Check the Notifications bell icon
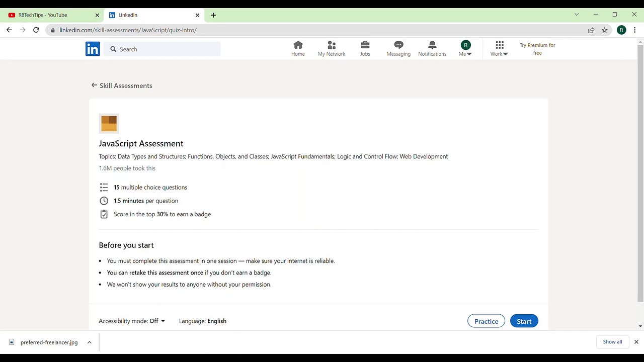This screenshot has height=362, width=644. [x=432, y=45]
